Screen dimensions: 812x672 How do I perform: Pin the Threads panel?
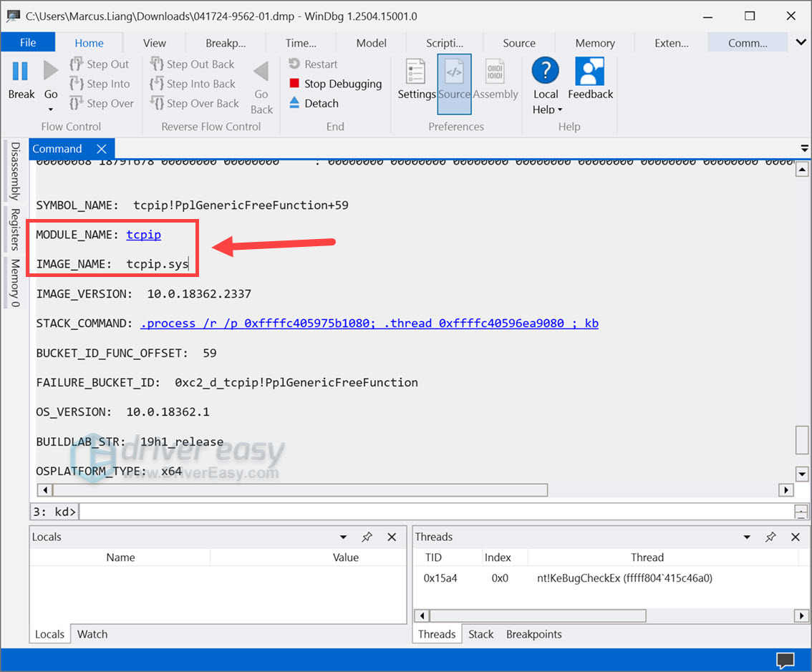point(770,537)
